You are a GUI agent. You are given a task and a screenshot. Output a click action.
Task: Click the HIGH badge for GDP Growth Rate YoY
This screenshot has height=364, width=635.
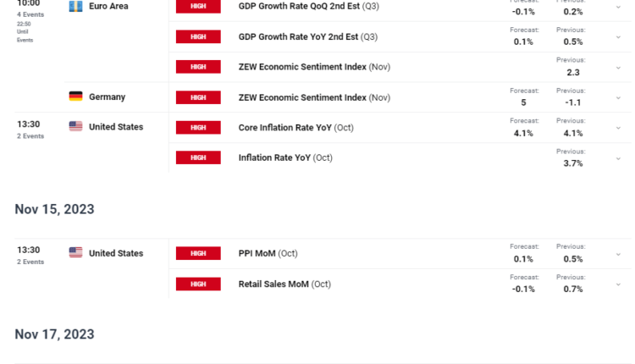198,37
